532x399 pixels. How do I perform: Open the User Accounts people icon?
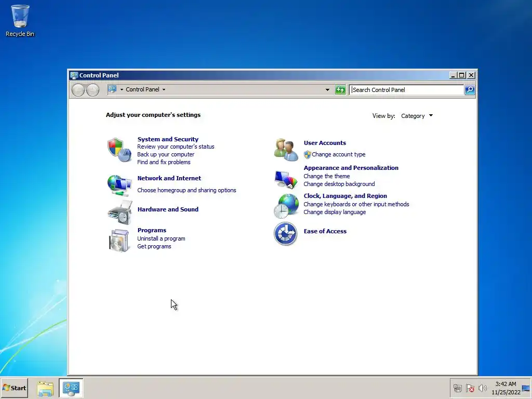click(x=286, y=150)
